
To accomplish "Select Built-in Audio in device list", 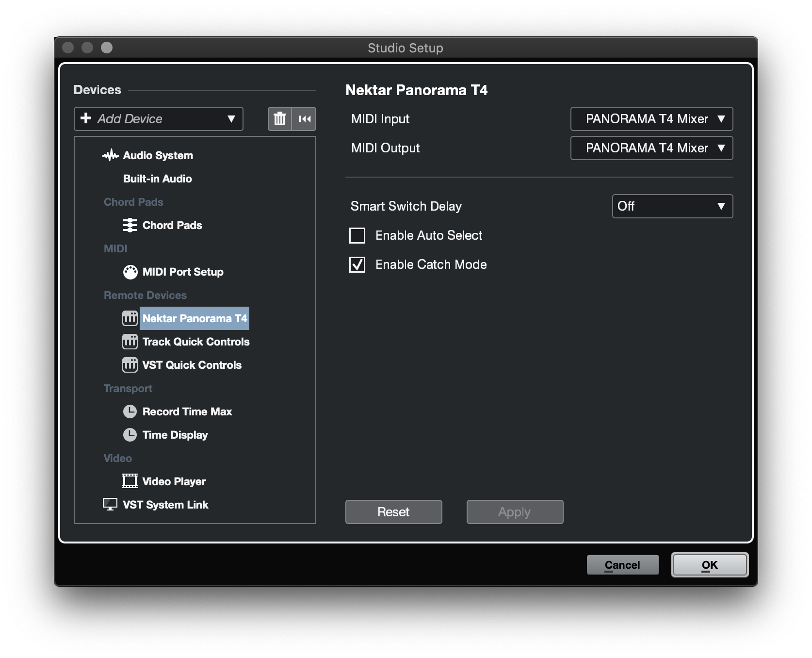I will tap(157, 179).
